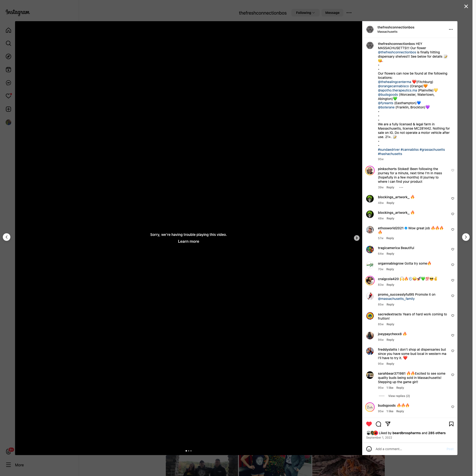Click the comment bubble icon under post

378,424
